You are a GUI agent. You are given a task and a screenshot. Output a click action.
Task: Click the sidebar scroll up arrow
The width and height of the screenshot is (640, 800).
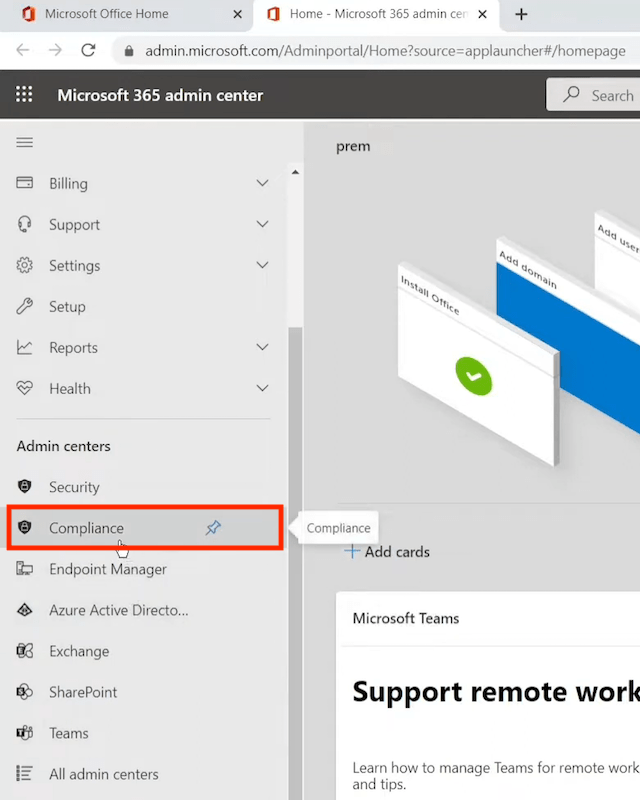[295, 172]
